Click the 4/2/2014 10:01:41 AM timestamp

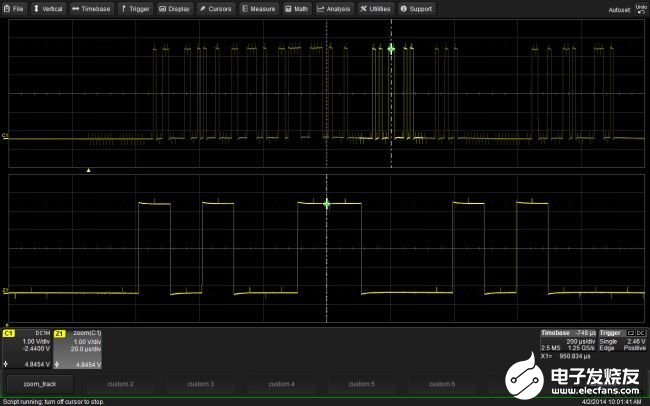(612, 402)
